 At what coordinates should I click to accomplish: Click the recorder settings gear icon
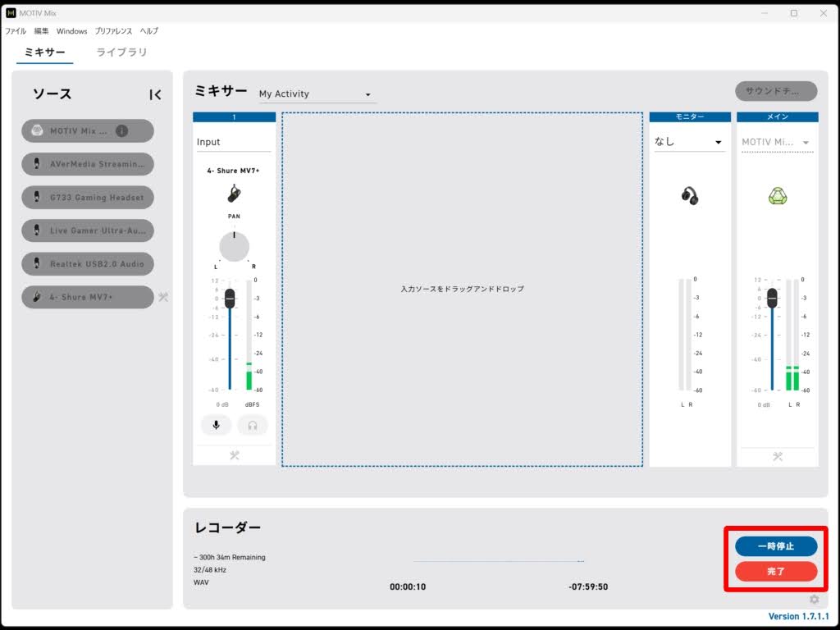[814, 600]
